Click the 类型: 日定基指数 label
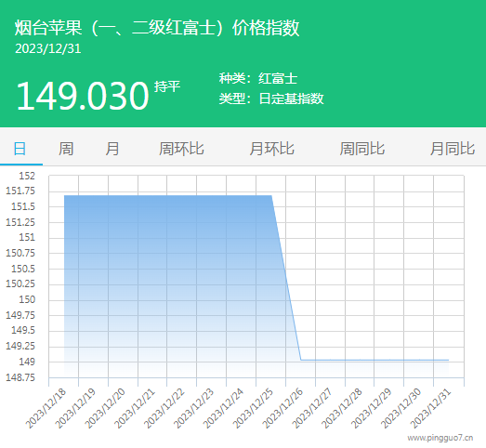This screenshot has width=486, height=448. [271, 99]
